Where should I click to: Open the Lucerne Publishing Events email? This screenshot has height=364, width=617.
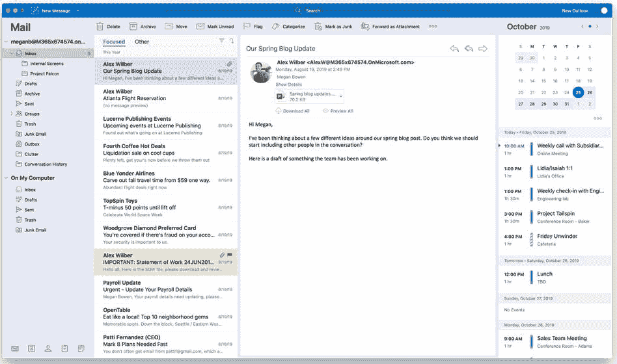click(166, 126)
